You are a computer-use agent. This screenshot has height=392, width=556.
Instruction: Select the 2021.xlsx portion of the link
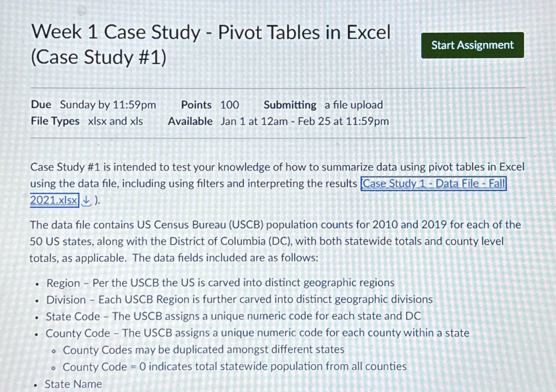(x=53, y=200)
